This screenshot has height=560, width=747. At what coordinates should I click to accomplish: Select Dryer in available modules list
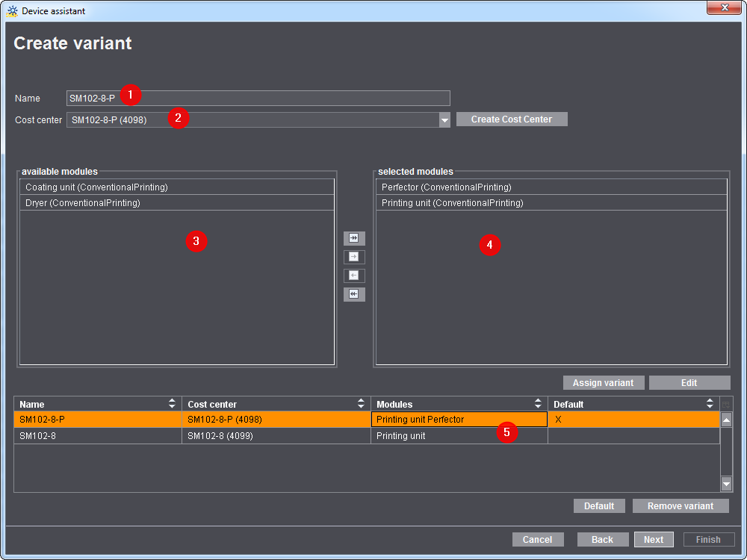[x=83, y=203]
